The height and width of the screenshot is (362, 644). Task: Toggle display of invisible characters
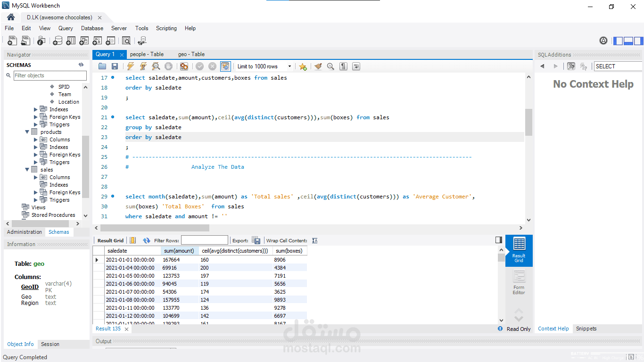coord(344,66)
